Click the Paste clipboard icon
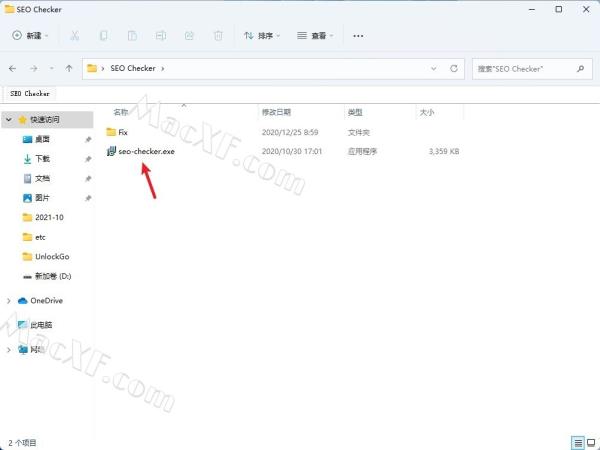Image resolution: width=600 pixels, height=450 pixels. click(132, 36)
